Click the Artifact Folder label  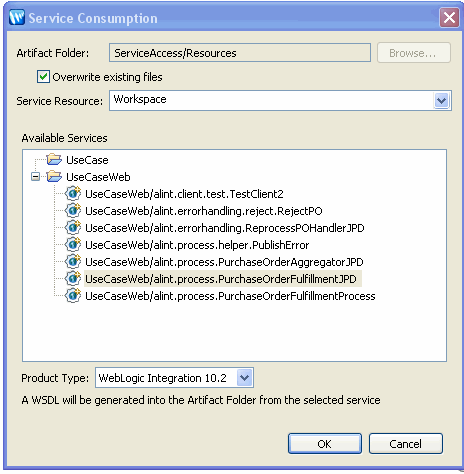tap(53, 53)
